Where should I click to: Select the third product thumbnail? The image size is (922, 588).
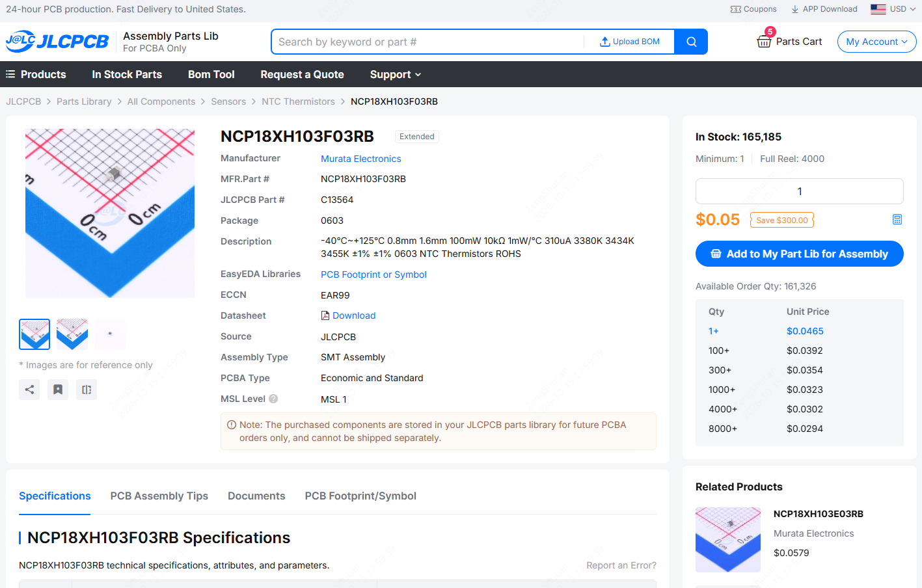[110, 334]
